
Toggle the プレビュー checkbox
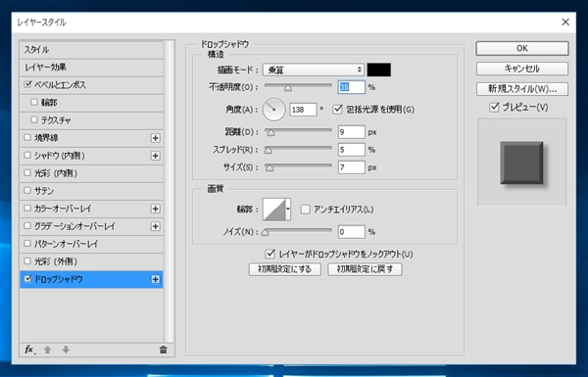tap(494, 107)
